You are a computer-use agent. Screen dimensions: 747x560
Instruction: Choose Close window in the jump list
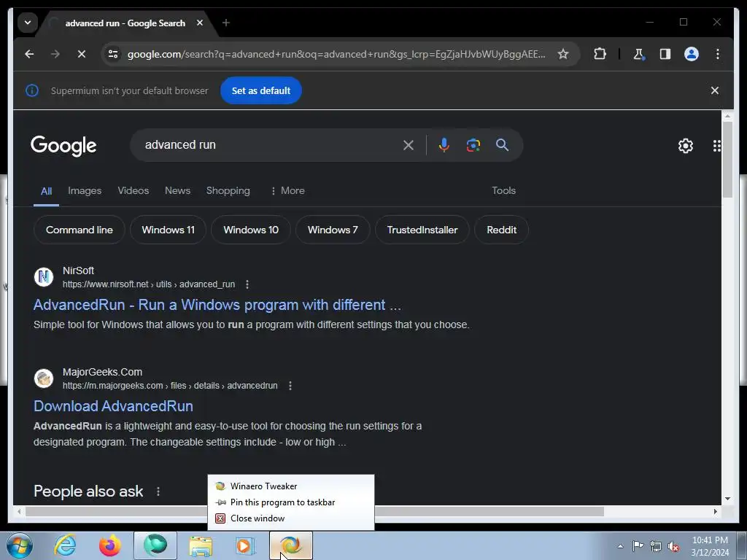pos(290,518)
